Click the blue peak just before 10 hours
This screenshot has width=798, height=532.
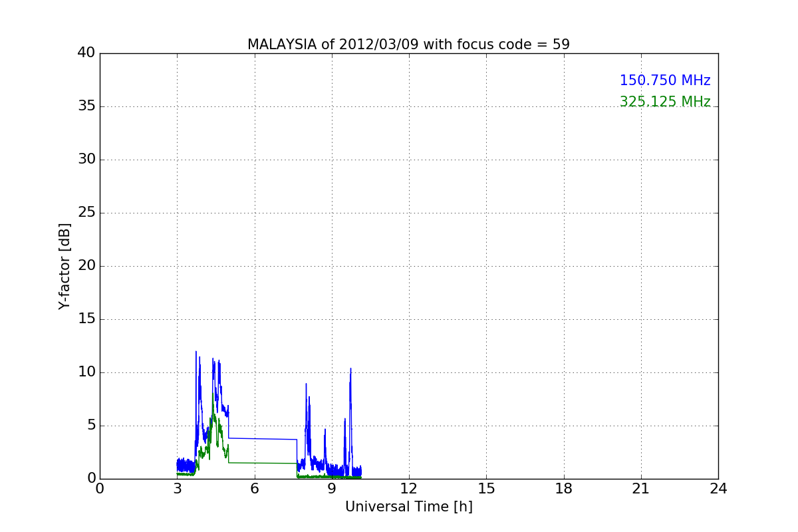(350, 370)
